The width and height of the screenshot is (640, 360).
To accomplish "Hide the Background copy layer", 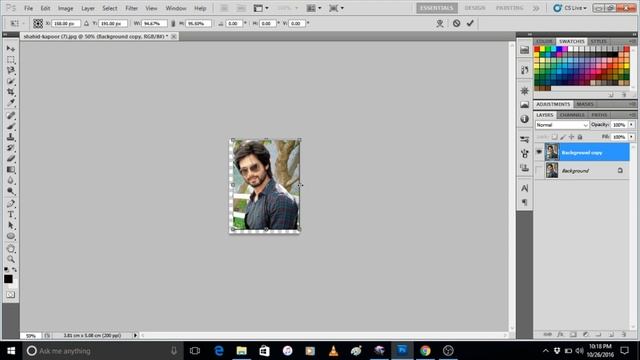I will coord(539,152).
